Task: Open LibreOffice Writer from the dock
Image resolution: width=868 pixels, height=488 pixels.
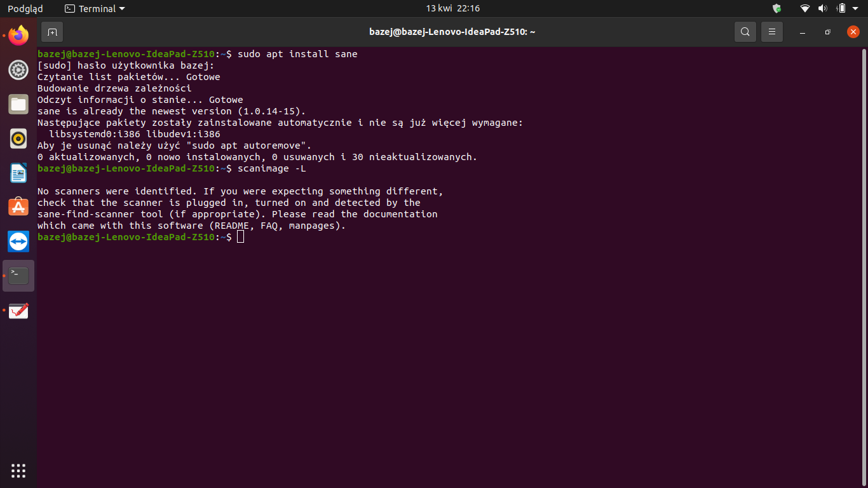Action: pos(18,173)
